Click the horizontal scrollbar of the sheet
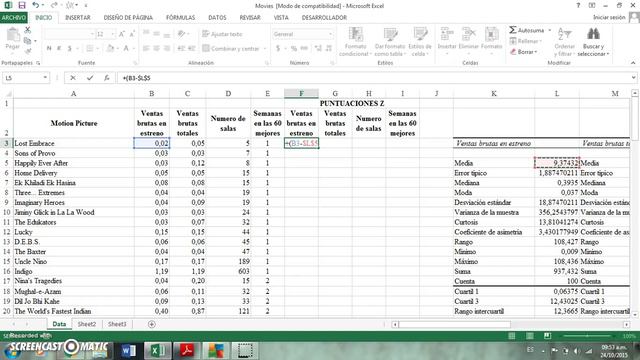Image resolution: width=640 pixels, height=360 pixels. pyautogui.click(x=454, y=324)
